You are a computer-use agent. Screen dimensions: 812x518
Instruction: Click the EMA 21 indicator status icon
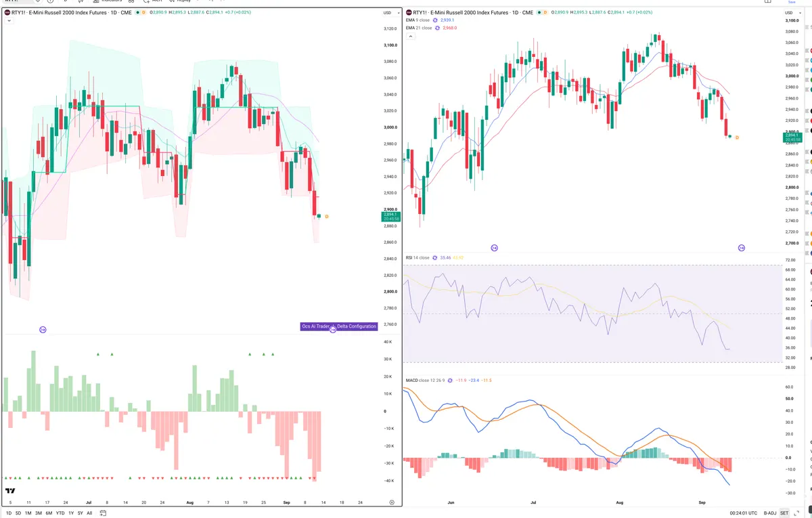click(x=437, y=28)
